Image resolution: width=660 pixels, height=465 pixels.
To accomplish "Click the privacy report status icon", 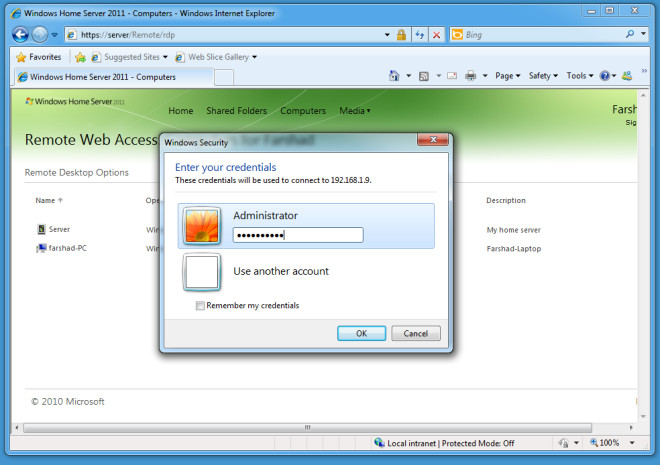I will pos(563,443).
